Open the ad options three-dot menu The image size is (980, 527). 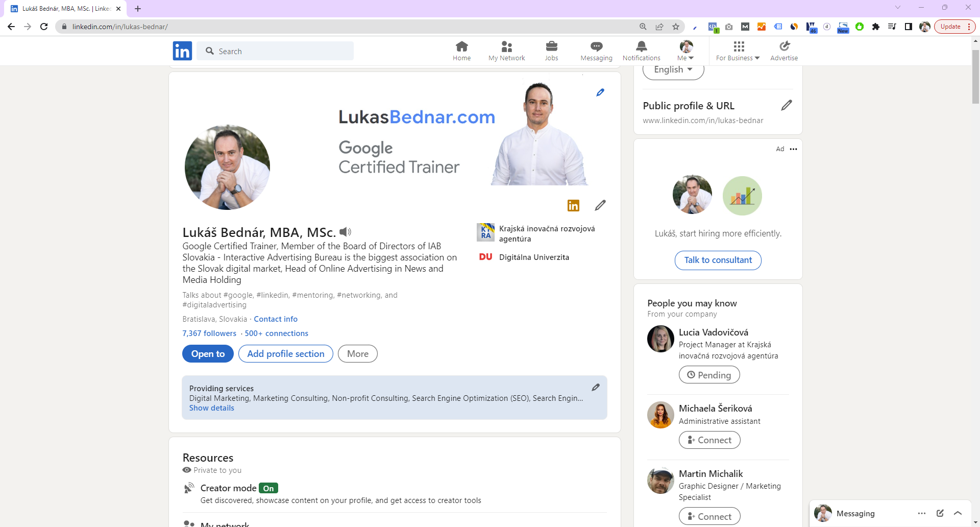click(x=793, y=149)
